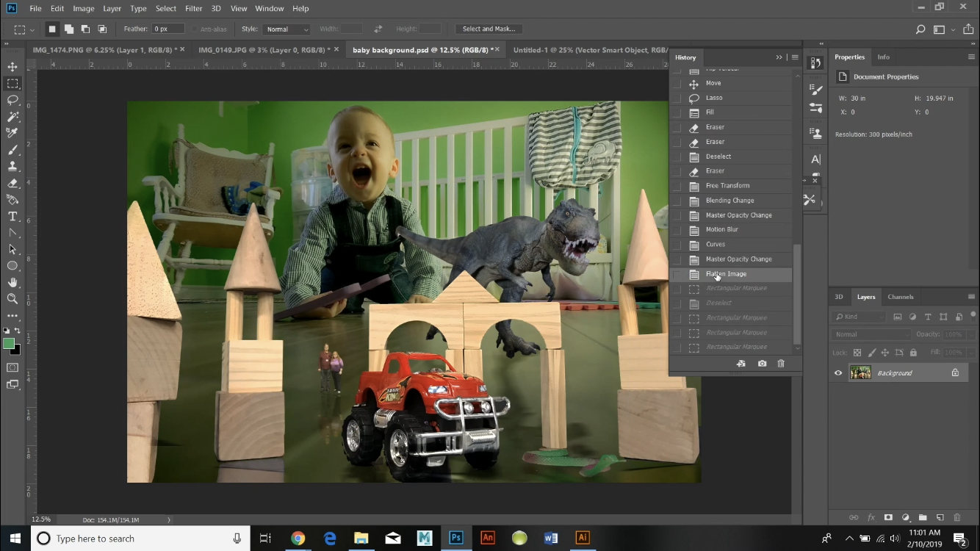Select the Zoom tool
The width and height of the screenshot is (980, 551).
12,299
